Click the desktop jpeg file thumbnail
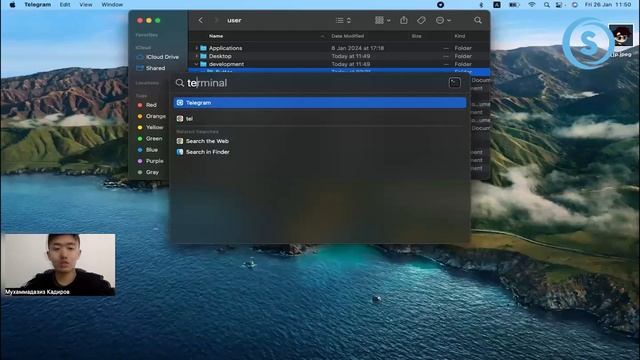This screenshot has height=360, width=640. 621,35
